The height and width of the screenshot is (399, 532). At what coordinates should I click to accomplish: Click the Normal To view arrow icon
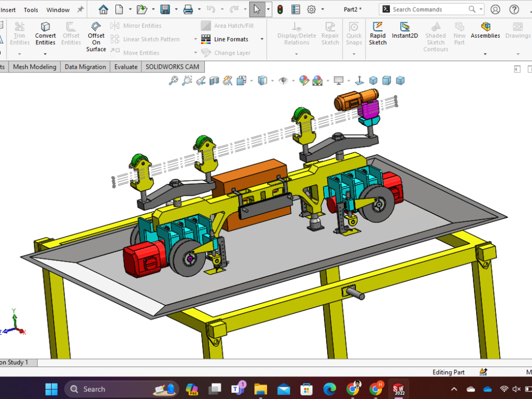359,80
